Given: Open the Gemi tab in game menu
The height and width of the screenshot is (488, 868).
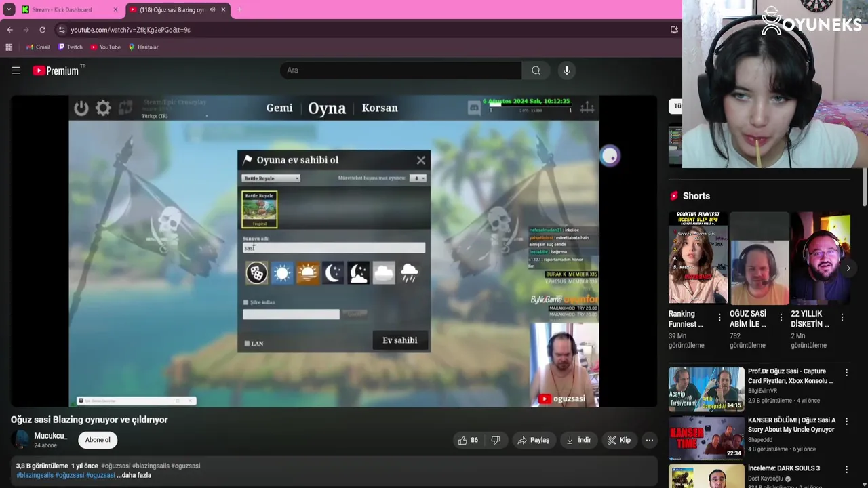Looking at the screenshot, I should click(279, 108).
